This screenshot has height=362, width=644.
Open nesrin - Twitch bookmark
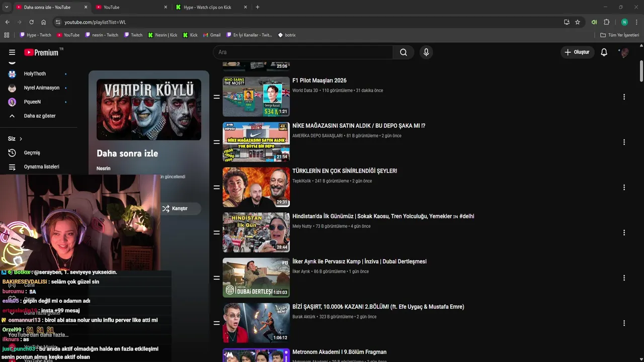pyautogui.click(x=102, y=35)
